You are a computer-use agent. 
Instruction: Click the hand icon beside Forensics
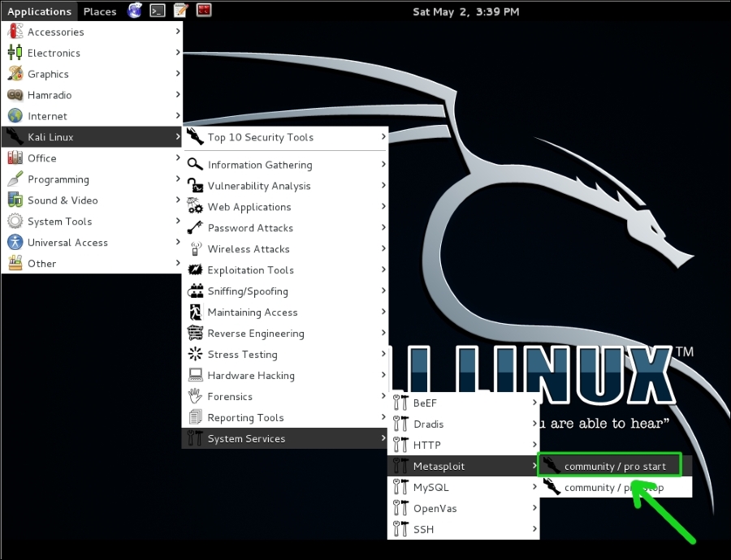(196, 396)
